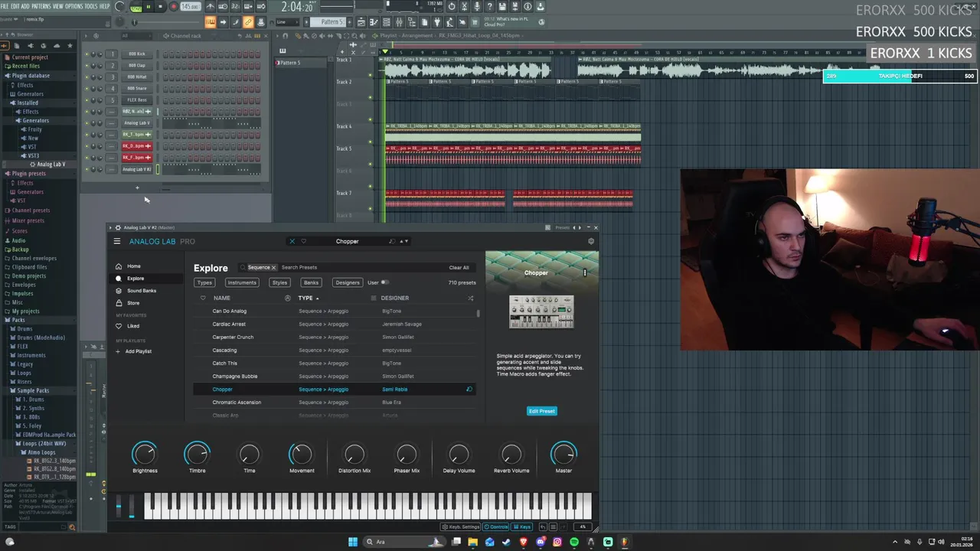980x551 pixels.
Task: Open the Instruments filter
Action: click(x=241, y=282)
